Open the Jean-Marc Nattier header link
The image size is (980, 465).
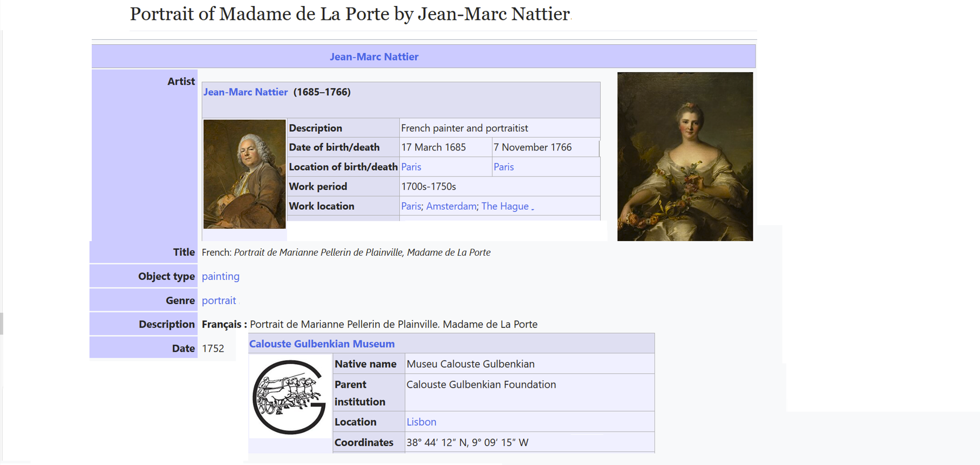[374, 57]
